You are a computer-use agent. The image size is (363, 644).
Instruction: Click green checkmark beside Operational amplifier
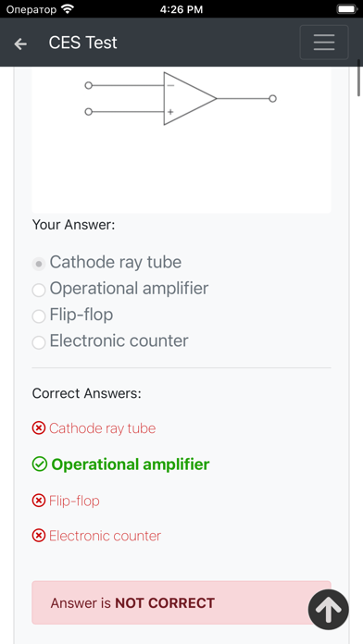pos(40,464)
